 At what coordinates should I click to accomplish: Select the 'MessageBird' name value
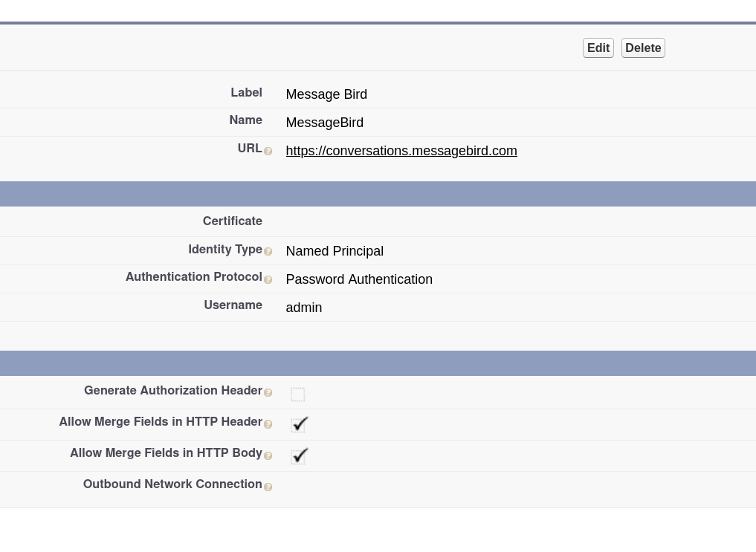pyautogui.click(x=325, y=123)
